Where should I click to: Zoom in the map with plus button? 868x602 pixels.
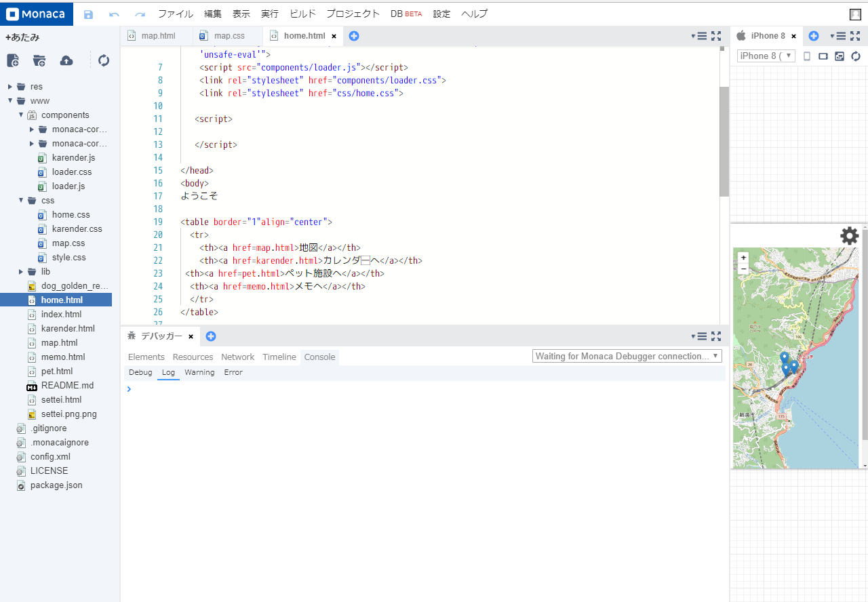[x=743, y=258]
